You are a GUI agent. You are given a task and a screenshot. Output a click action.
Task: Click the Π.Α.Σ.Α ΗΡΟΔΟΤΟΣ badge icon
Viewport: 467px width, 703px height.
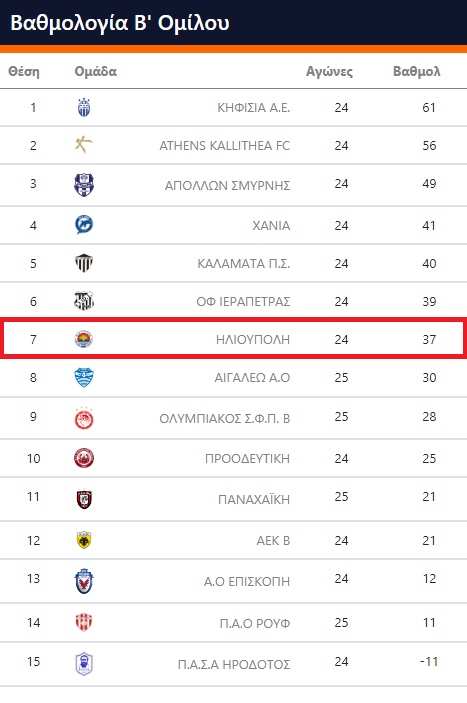84,664
